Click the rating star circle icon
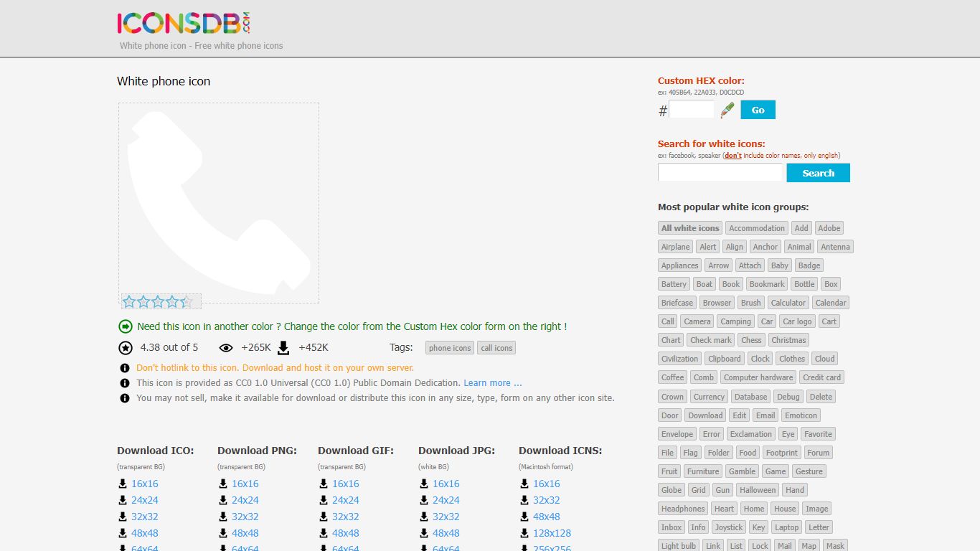Viewport: 980px width, 551px height. [x=126, y=348]
